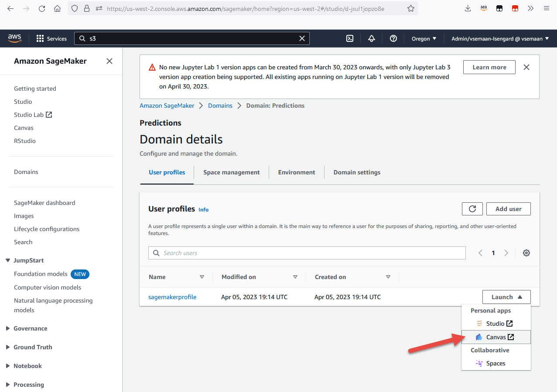
Task: Expand the Processing section
Action: [x=8, y=385]
